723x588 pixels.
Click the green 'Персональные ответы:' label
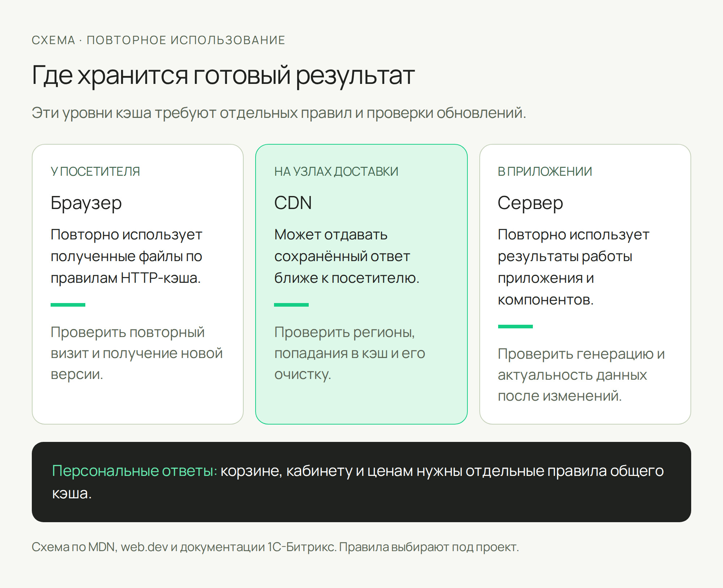tap(134, 471)
